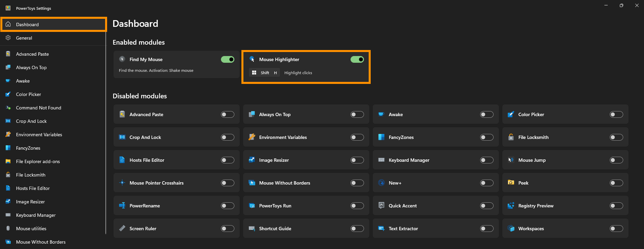
Task: Enable the Keyboard Manager toggle
Action: pyautogui.click(x=487, y=160)
